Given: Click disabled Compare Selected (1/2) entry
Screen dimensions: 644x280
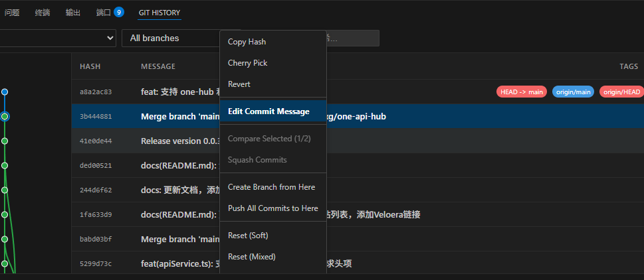Looking at the screenshot, I should (269, 139).
